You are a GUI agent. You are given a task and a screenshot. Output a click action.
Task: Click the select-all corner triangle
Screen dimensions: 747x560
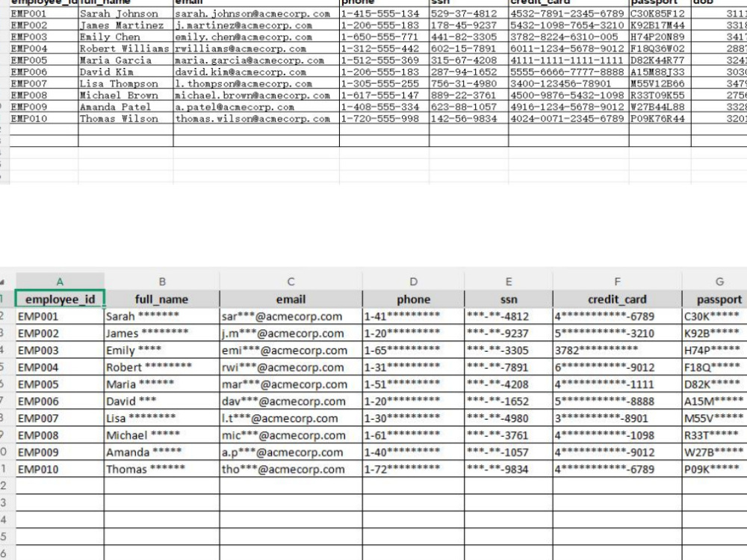pos(4,282)
